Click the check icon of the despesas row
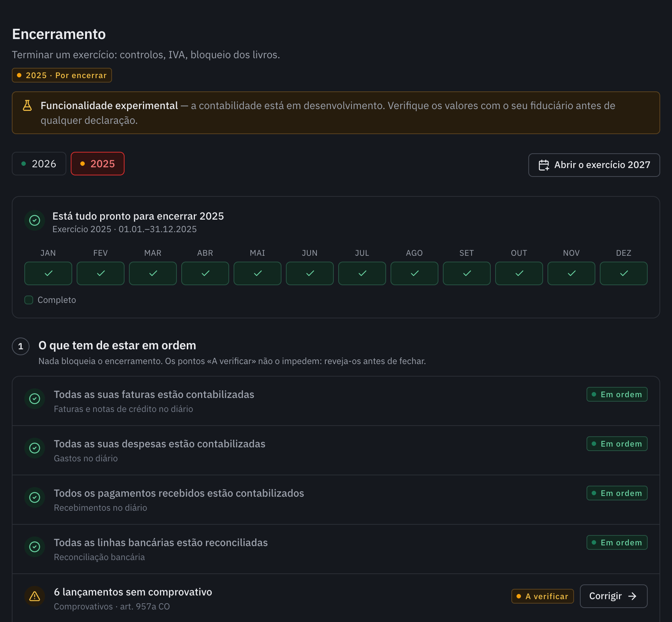Viewport: 672px width, 622px height. tap(35, 448)
